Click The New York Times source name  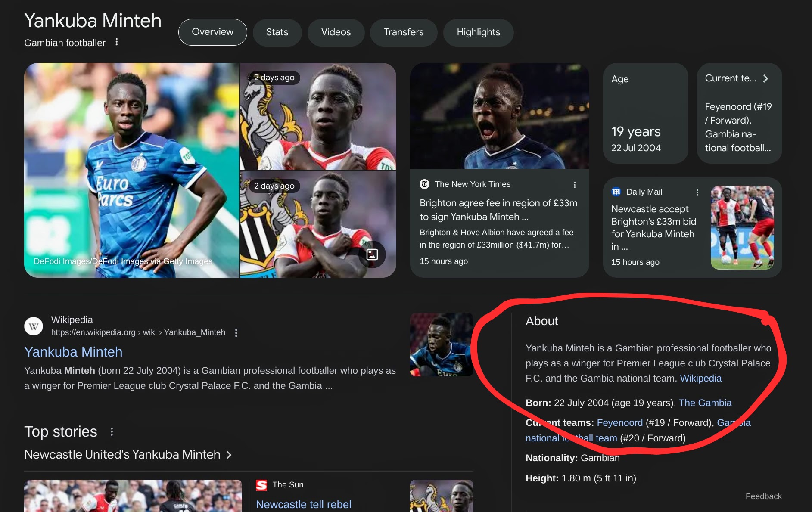click(473, 184)
